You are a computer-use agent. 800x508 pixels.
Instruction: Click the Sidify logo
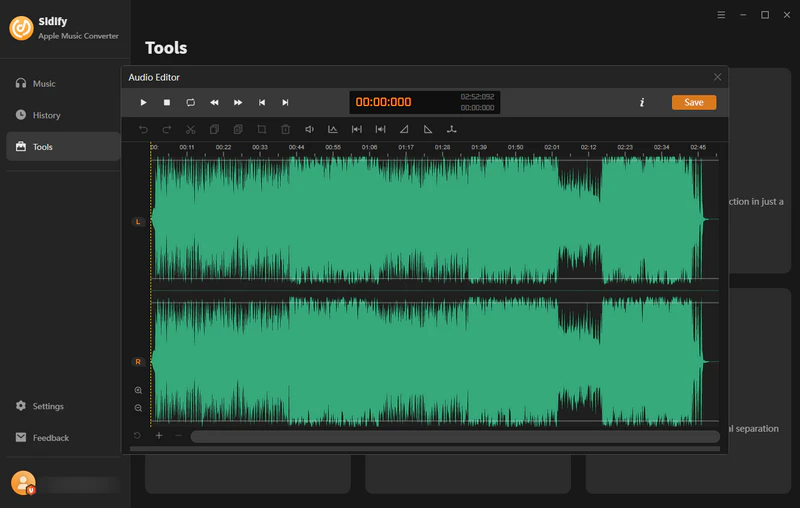click(21, 28)
